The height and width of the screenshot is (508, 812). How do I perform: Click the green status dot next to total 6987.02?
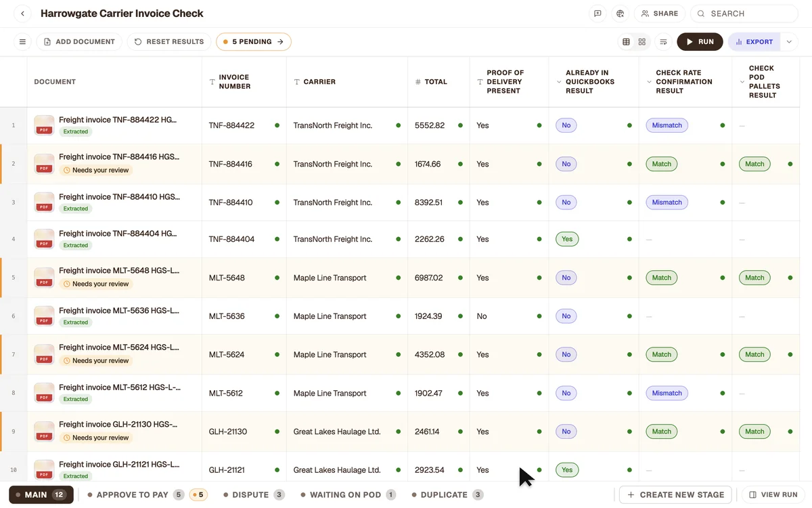point(460,278)
